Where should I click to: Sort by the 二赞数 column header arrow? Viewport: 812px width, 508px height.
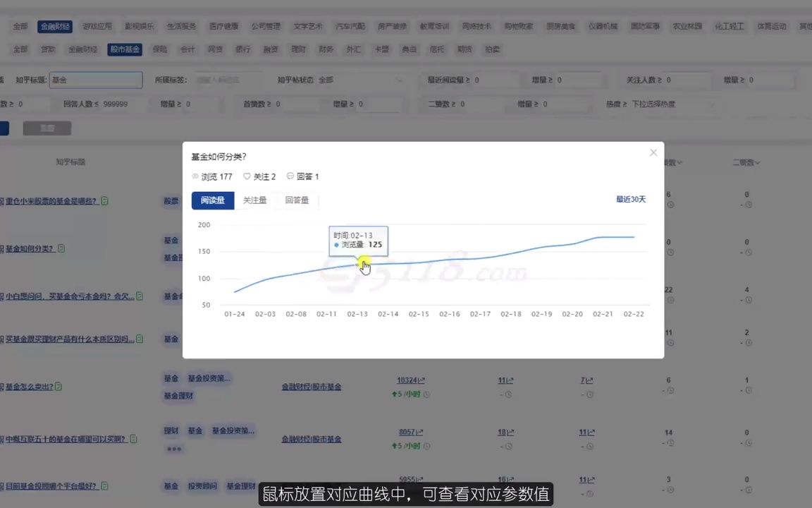tap(758, 163)
